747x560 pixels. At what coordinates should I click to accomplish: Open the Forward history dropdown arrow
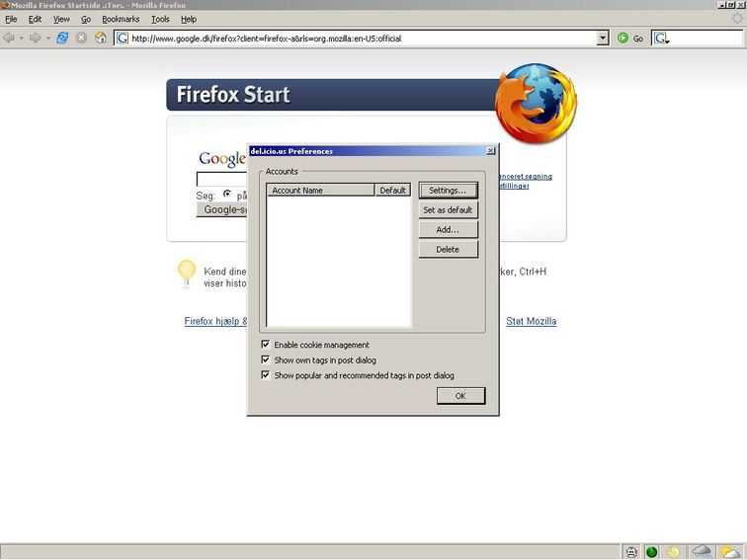tap(48, 39)
